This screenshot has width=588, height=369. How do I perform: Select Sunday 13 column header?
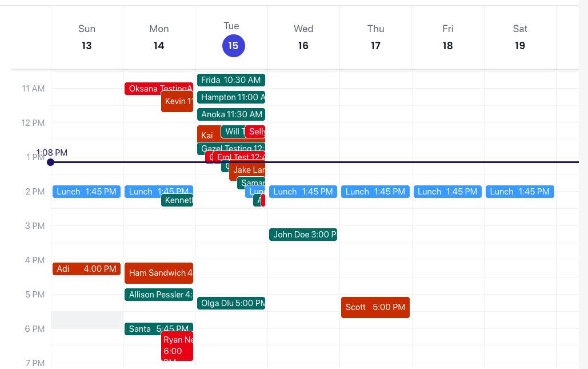[x=87, y=38]
